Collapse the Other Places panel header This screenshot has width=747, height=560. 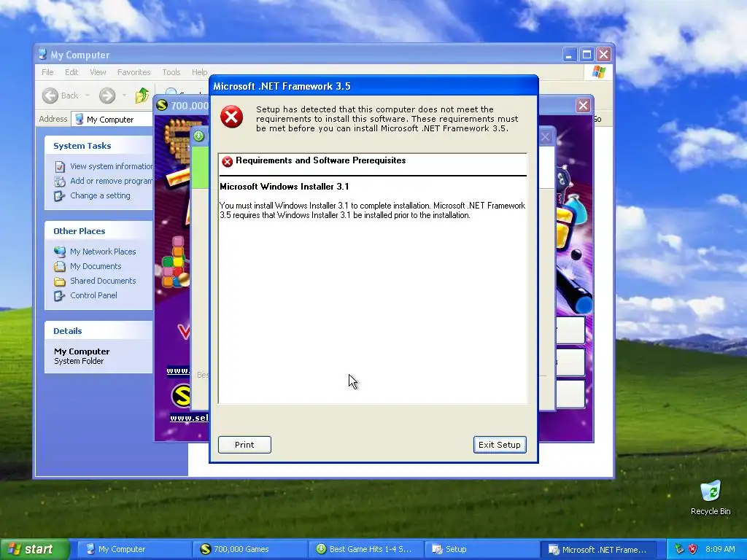[98, 231]
